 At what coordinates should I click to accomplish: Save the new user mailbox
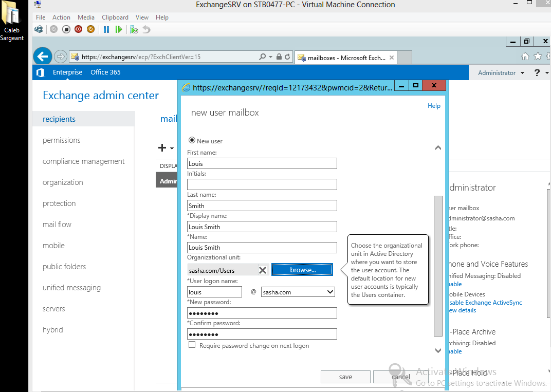[345, 377]
